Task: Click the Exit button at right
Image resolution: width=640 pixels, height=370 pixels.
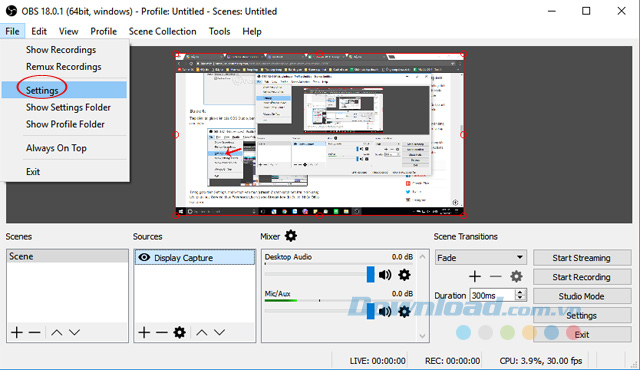Action: [x=582, y=335]
